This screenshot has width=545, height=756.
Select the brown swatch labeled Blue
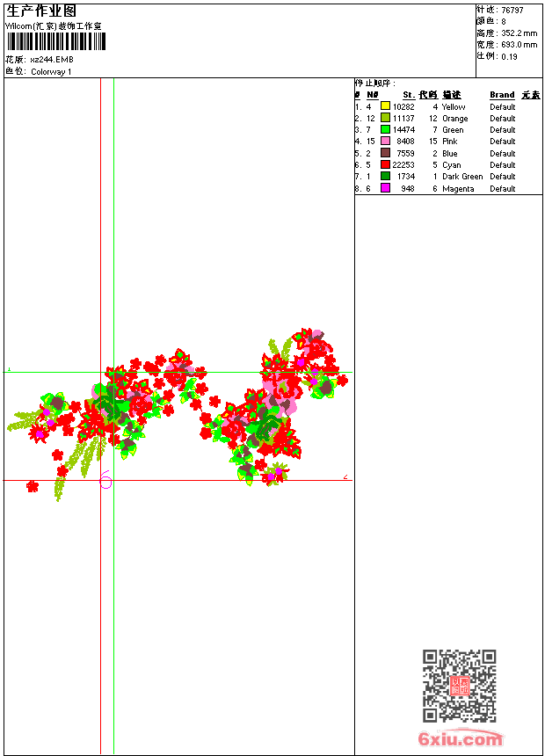click(385, 152)
